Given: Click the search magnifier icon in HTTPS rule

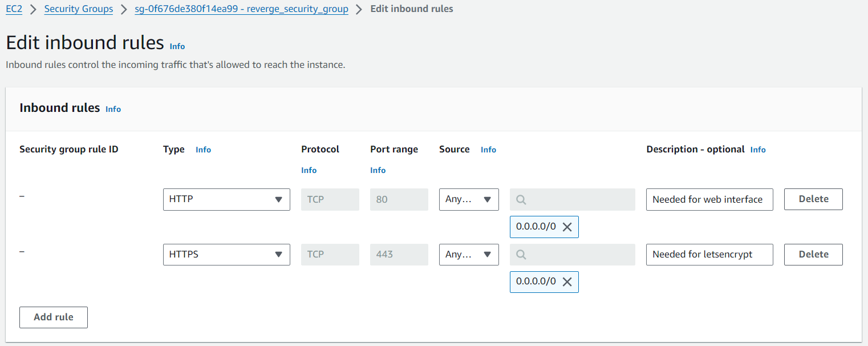Looking at the screenshot, I should point(521,255).
